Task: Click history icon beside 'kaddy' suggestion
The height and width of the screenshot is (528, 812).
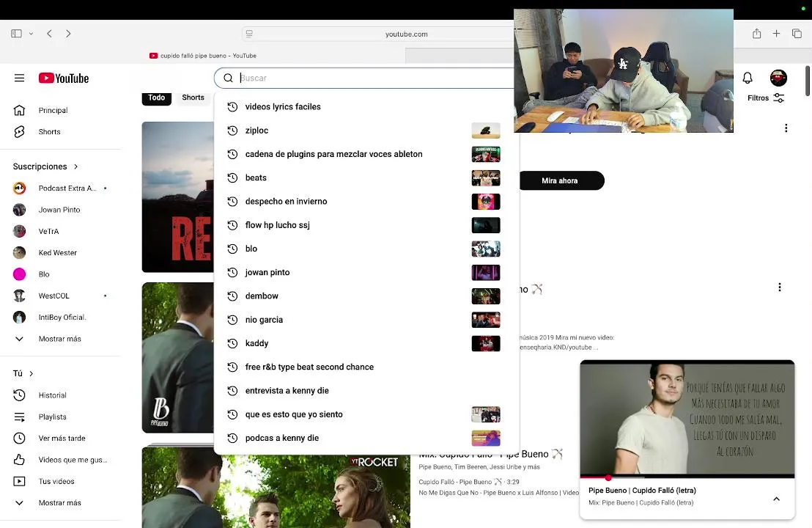Action: [232, 343]
